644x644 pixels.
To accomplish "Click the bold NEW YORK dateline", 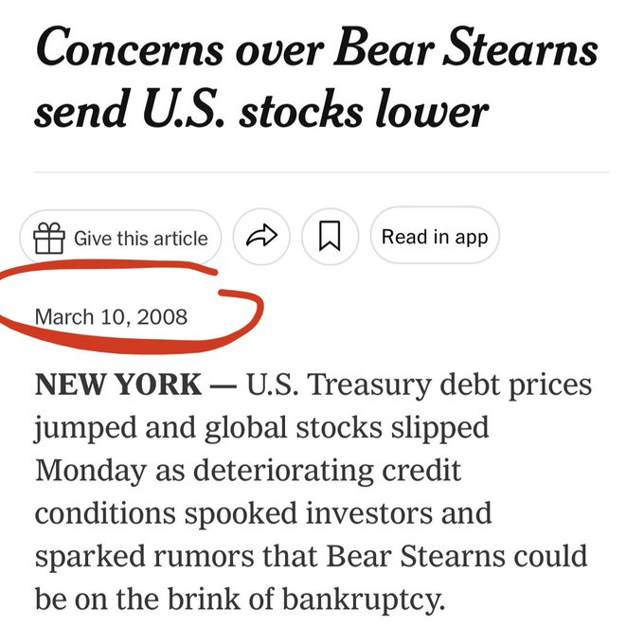I will click(x=118, y=385).
